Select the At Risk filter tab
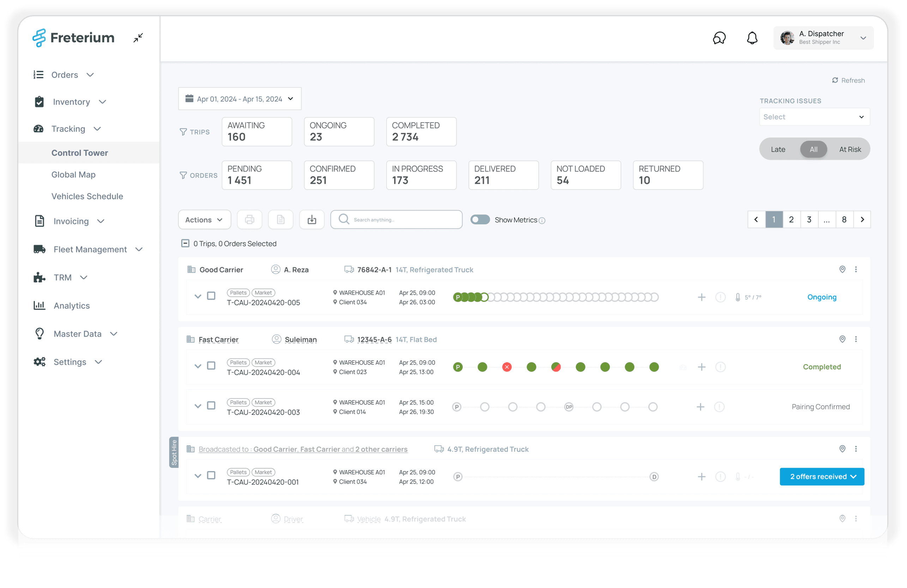 [850, 149]
